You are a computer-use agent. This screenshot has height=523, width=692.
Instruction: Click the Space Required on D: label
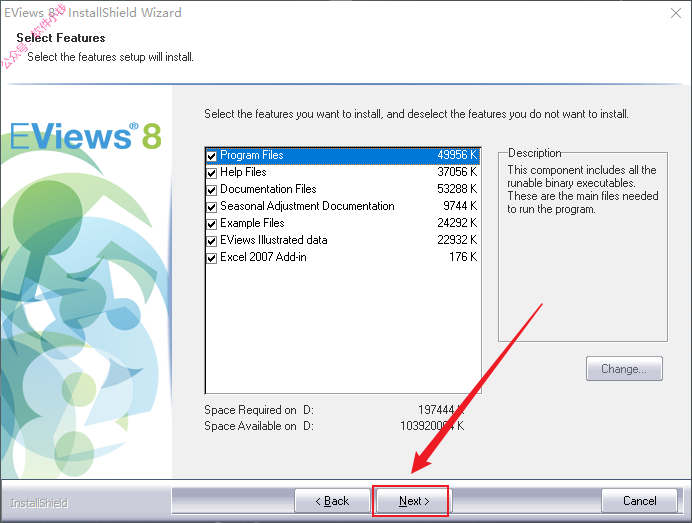click(259, 410)
